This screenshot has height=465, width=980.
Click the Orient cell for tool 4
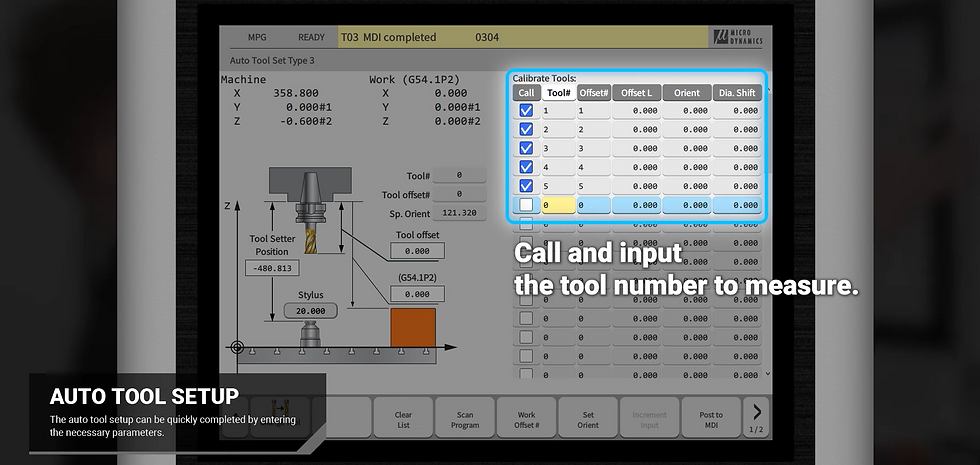point(687,167)
